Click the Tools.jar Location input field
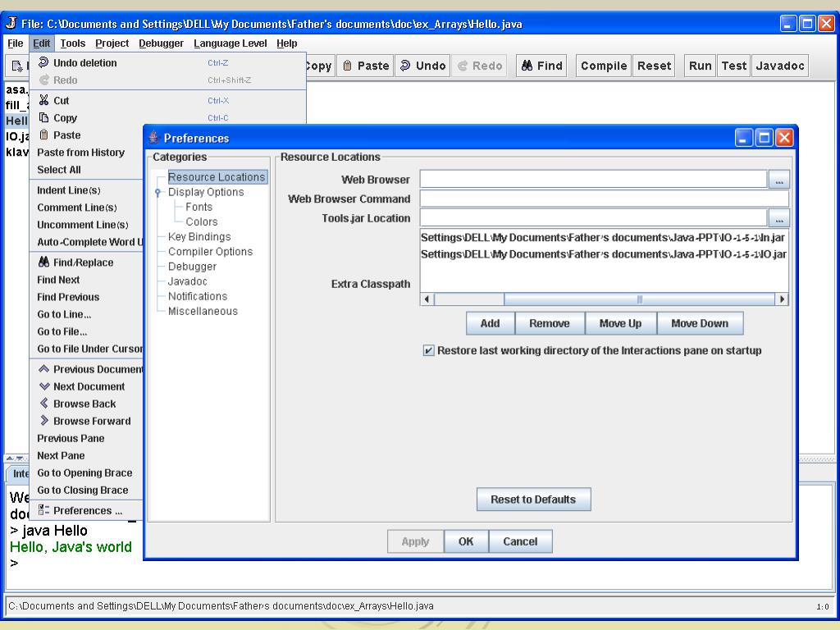The image size is (840, 630). pyautogui.click(x=594, y=217)
